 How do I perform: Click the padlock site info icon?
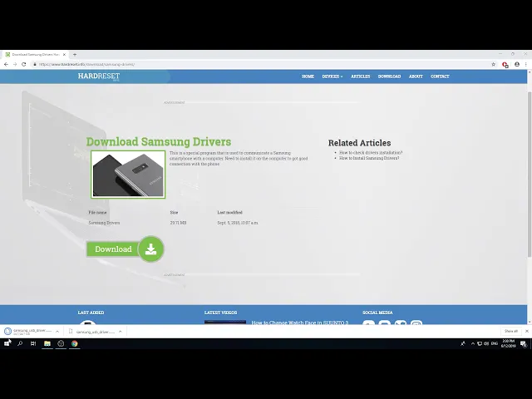click(x=35, y=64)
